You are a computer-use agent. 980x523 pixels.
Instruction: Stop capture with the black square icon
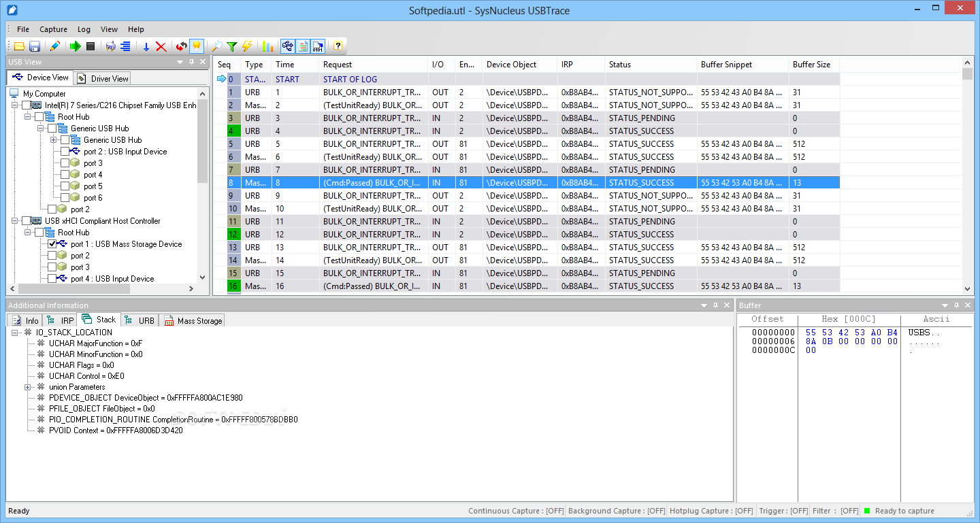[90, 46]
